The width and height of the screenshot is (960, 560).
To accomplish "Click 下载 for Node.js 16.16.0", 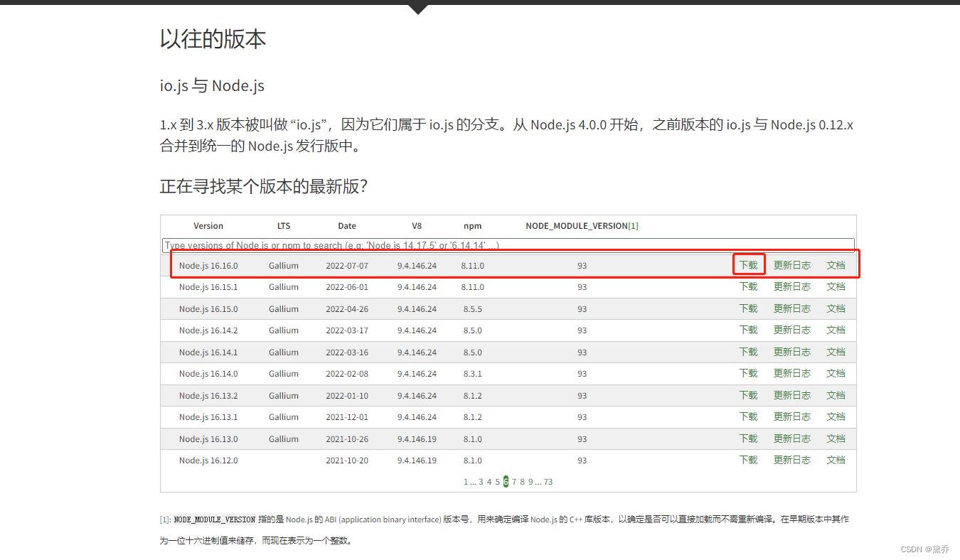I will point(748,265).
